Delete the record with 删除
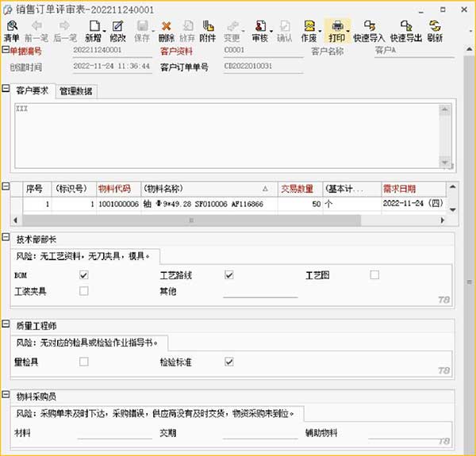 167,31
